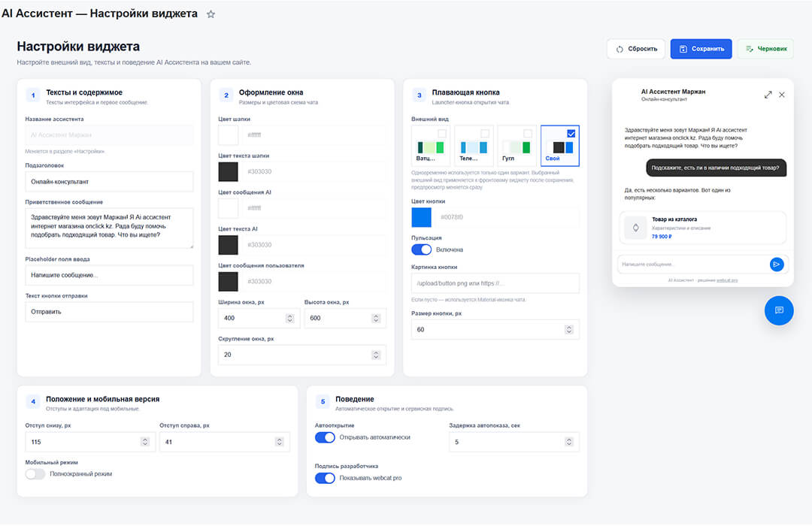Toggle the Пульсация switch
Viewport: 812px width, 526px height.
tap(422, 249)
